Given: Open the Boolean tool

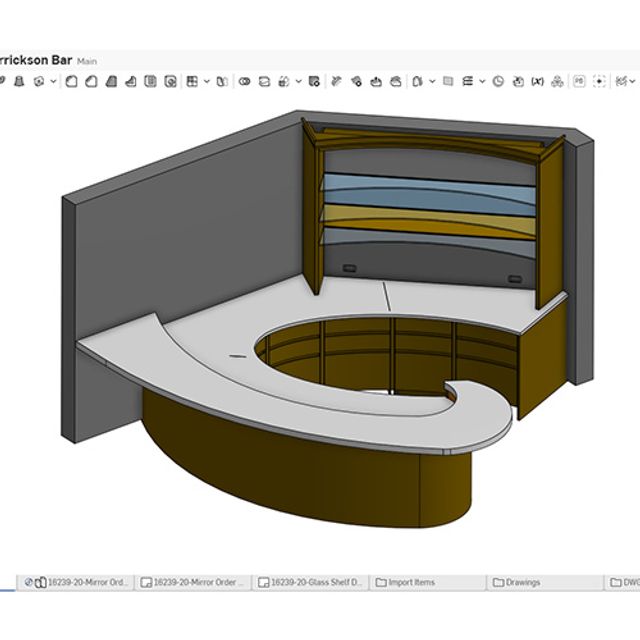Looking at the screenshot, I should pos(244,82).
